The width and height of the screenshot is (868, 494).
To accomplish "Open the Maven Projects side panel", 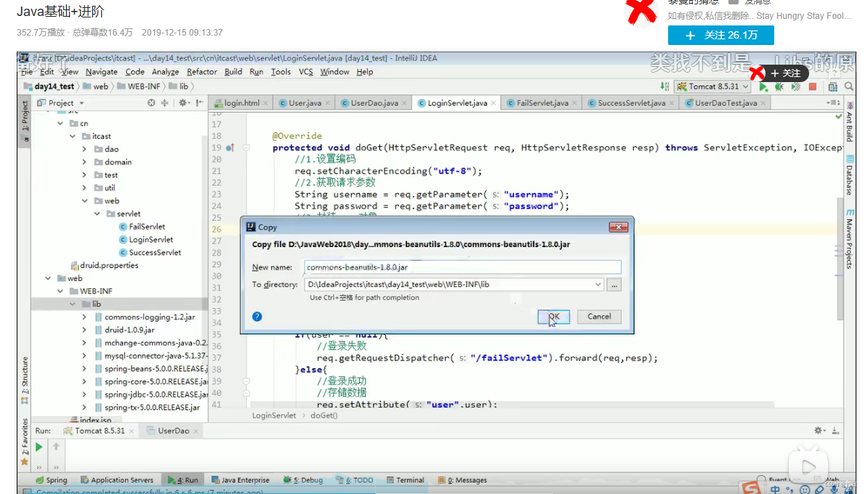I will 850,238.
